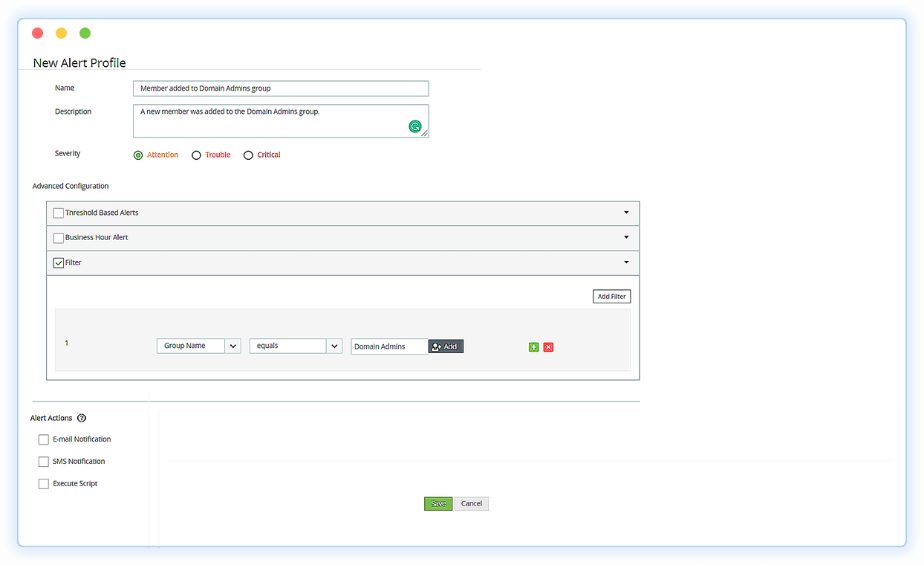Image resolution: width=924 pixels, height=565 pixels.
Task: Click inside the profile Name input field
Action: (x=281, y=88)
